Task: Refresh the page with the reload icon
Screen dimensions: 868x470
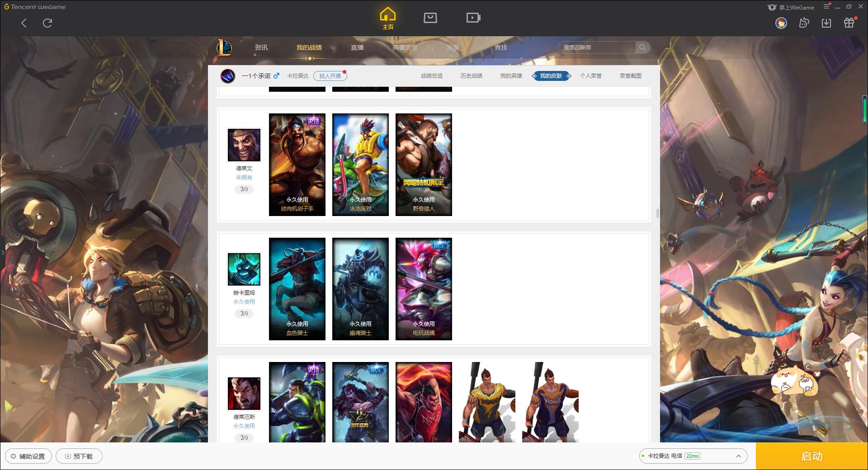Action: coord(47,23)
